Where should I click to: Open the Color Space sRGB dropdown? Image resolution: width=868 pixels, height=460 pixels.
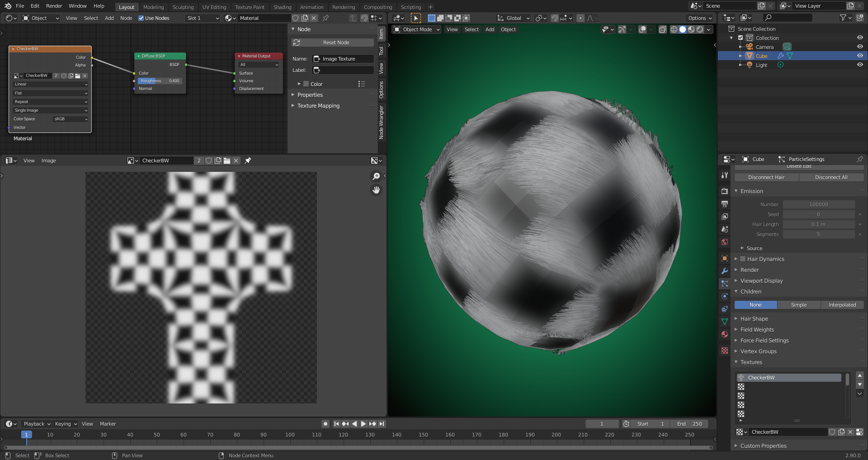tap(71, 119)
